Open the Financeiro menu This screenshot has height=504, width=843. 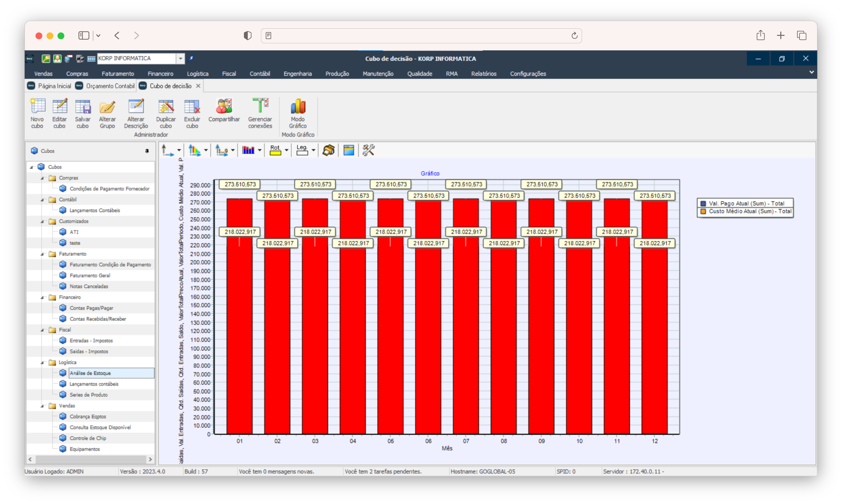click(x=160, y=74)
